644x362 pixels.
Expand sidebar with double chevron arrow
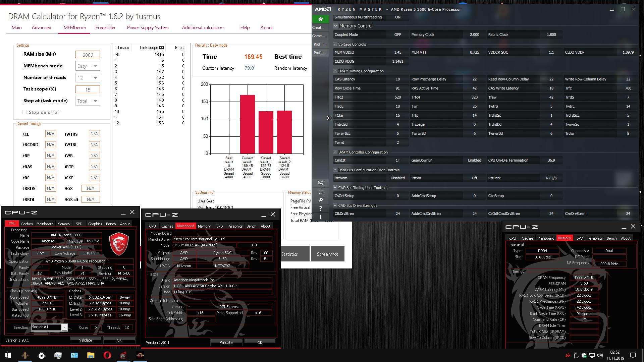click(329, 118)
